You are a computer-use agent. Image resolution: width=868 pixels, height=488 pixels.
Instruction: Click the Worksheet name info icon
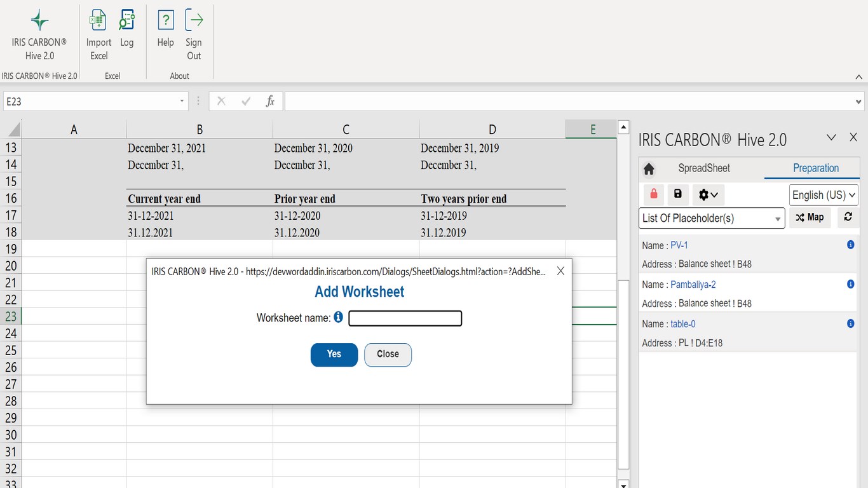pyautogui.click(x=338, y=317)
